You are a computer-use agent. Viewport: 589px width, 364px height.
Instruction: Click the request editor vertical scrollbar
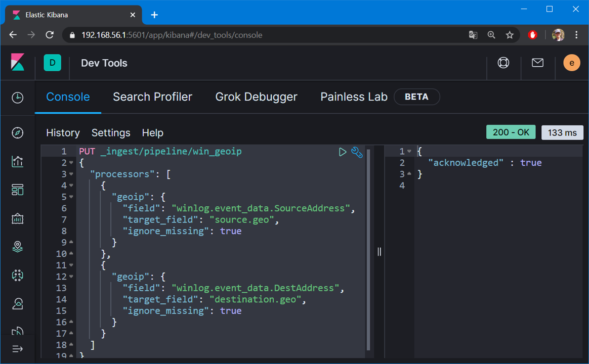click(368, 250)
